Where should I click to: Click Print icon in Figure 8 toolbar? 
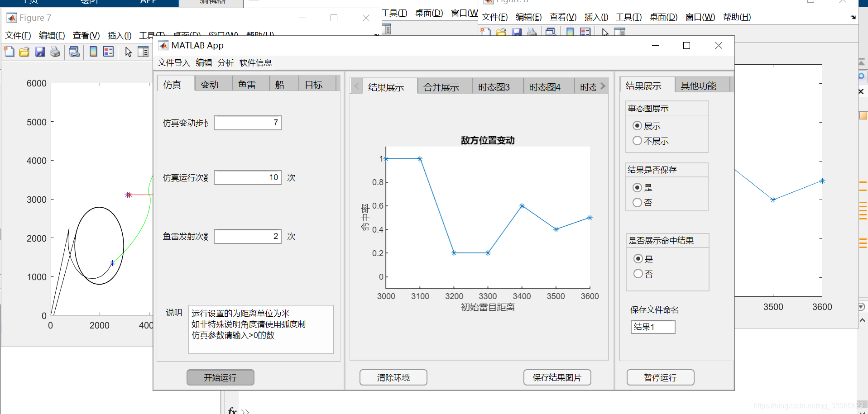(532, 32)
